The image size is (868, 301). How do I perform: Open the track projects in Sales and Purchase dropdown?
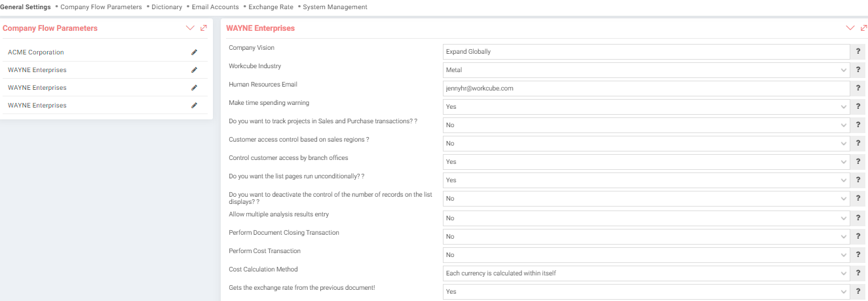pyautogui.click(x=646, y=125)
